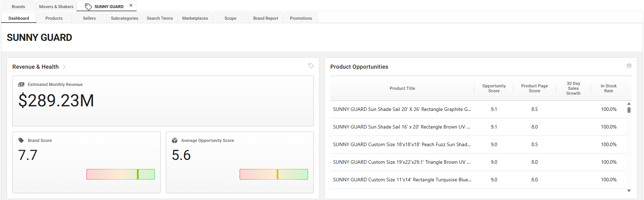This screenshot has height=200, width=644.
Task: Sort by 30 Day Sales Growth header
Action: 573,88
